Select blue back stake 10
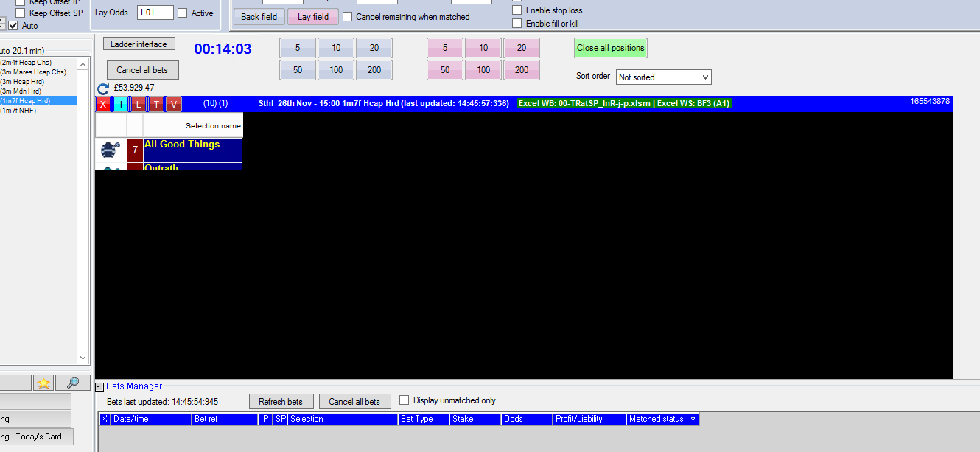The image size is (980, 452). (x=336, y=48)
